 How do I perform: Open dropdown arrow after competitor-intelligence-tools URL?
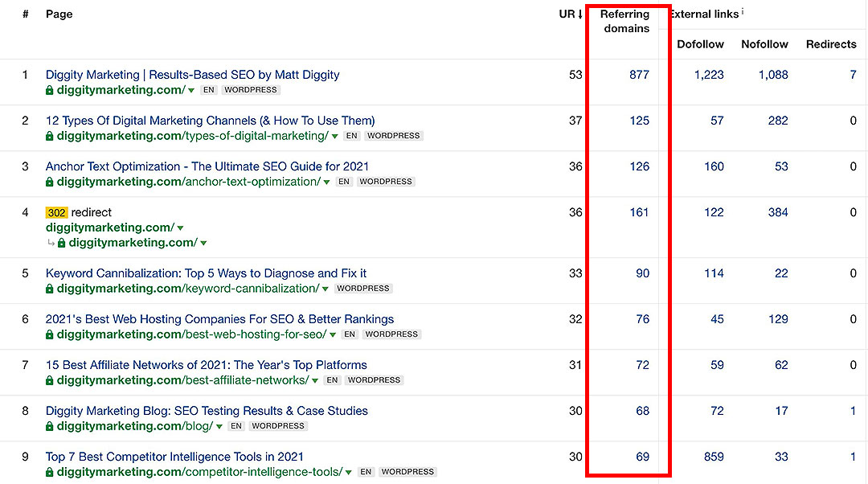348,473
